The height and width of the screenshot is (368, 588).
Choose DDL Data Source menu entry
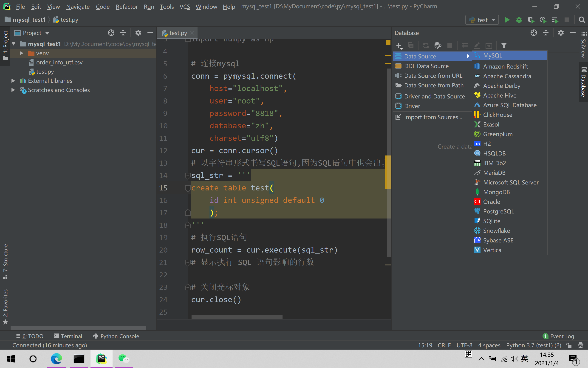(x=432, y=66)
